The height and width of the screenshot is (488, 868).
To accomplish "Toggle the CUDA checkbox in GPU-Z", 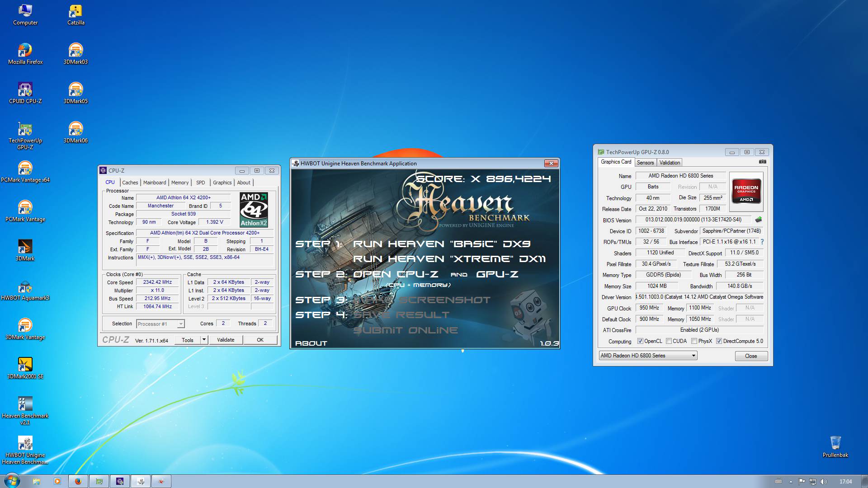I will click(669, 341).
